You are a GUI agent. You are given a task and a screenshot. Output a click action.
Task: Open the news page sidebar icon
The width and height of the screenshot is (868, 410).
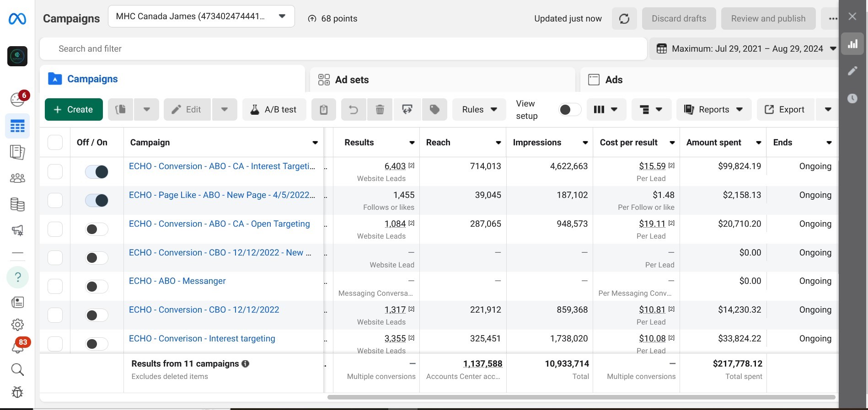click(x=17, y=302)
